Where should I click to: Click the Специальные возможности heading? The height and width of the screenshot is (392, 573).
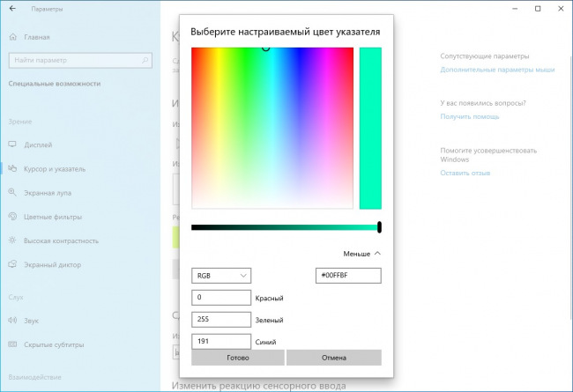pos(55,84)
